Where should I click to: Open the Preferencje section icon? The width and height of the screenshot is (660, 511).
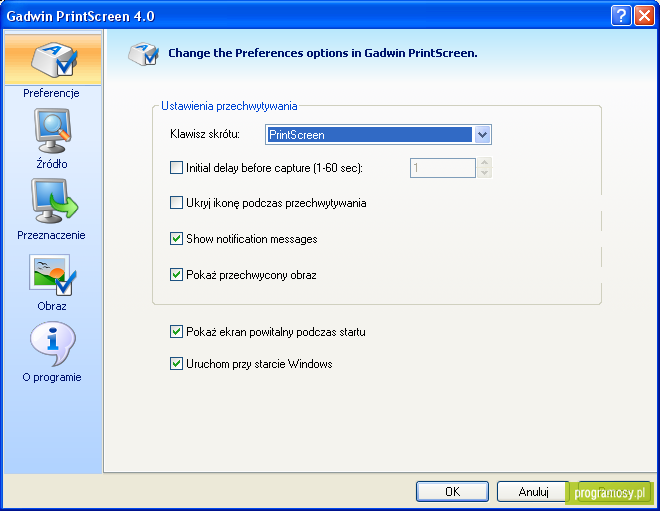53,59
